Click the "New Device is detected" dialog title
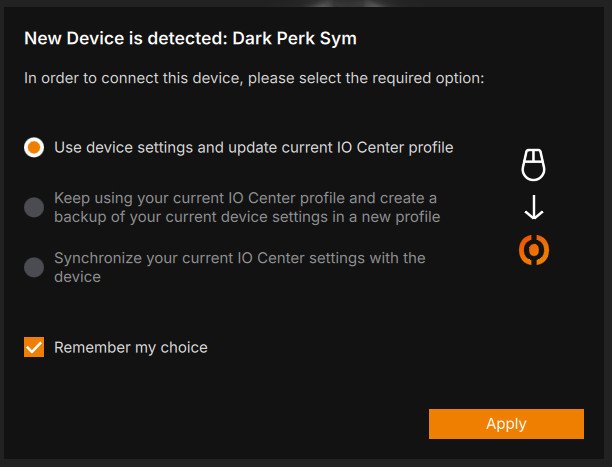This screenshot has height=467, width=612. (x=125, y=39)
